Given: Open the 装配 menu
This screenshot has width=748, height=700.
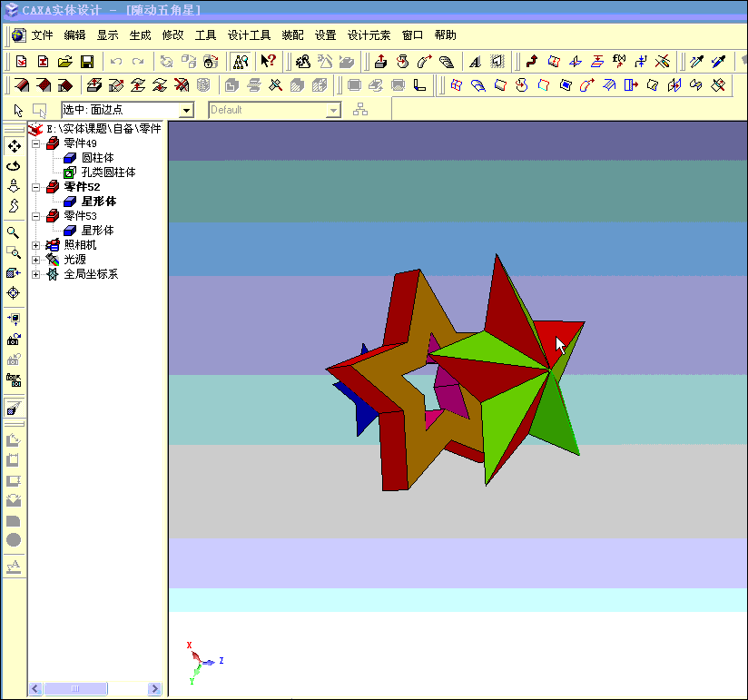Looking at the screenshot, I should (x=293, y=35).
